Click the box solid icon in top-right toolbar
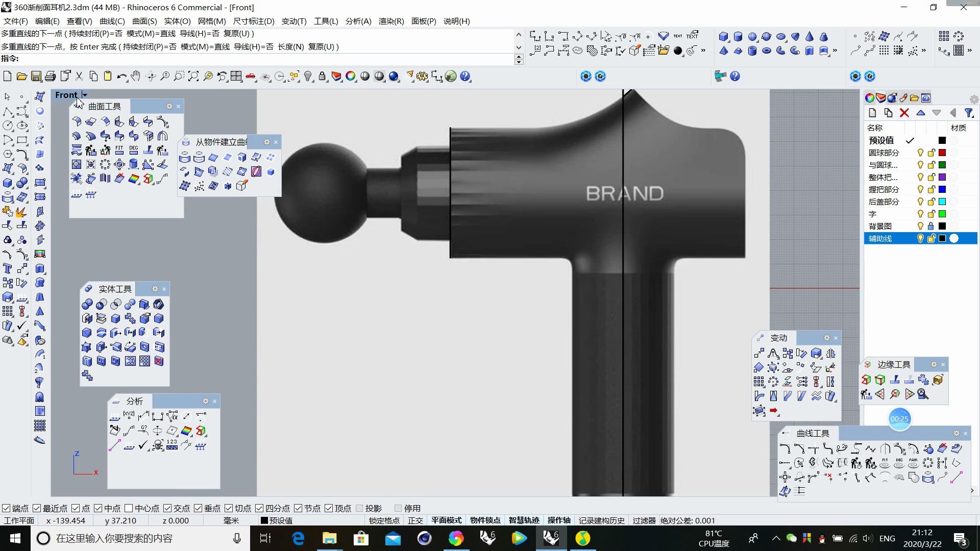Image resolution: width=980 pixels, height=551 pixels. (x=723, y=37)
